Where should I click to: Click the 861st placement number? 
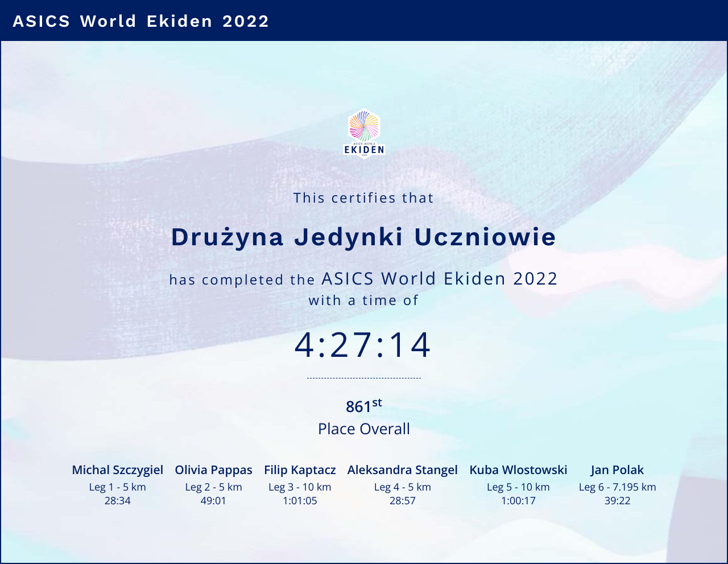pyautogui.click(x=364, y=406)
